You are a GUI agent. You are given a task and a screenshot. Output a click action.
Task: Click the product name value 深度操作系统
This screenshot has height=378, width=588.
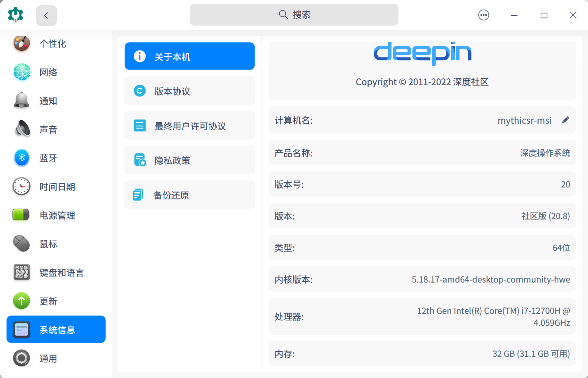pyautogui.click(x=545, y=153)
